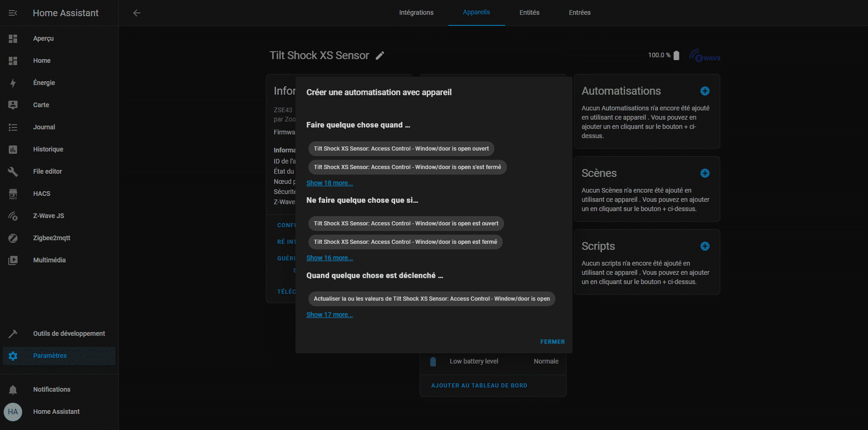Viewport: 868px width, 430px height.
Task: Open Multimédia icon
Action: [13, 260]
